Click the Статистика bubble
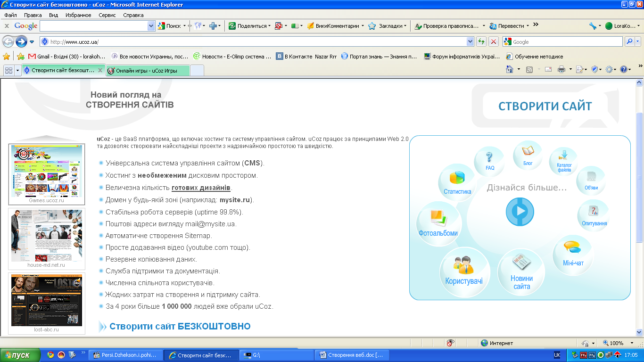 [x=457, y=181]
